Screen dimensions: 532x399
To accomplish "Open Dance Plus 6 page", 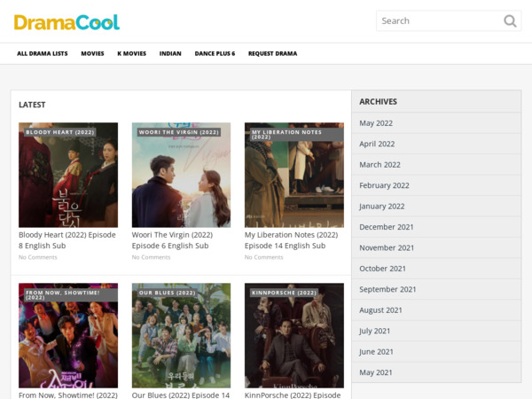I will coord(215,53).
